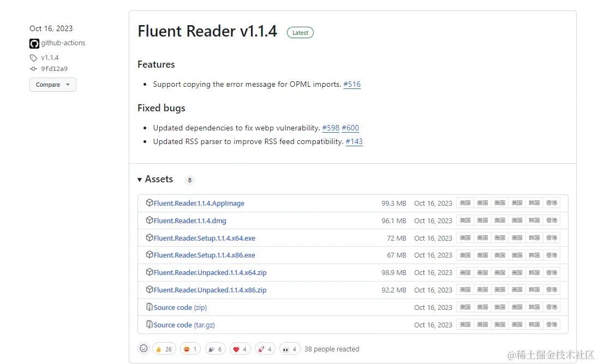Toggle the eyes reaction with 4

(290, 349)
